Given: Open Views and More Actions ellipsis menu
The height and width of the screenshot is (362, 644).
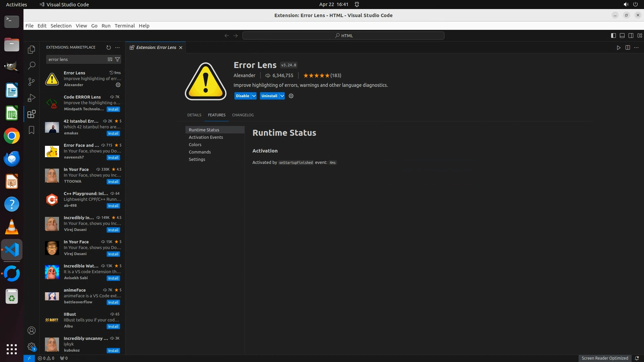Looking at the screenshot, I should [117, 48].
